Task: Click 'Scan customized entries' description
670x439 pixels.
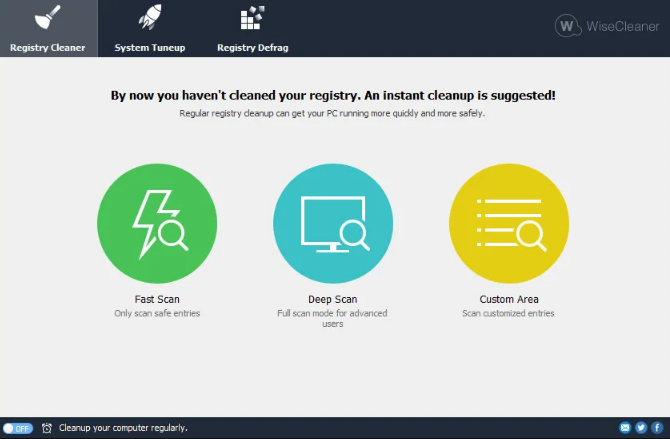Action: [508, 313]
